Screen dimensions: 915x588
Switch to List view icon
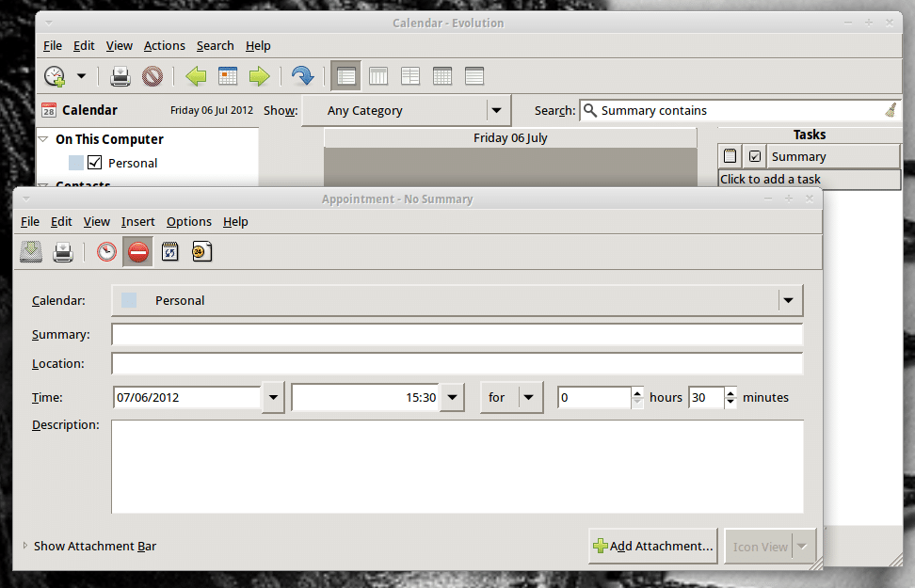(x=474, y=76)
